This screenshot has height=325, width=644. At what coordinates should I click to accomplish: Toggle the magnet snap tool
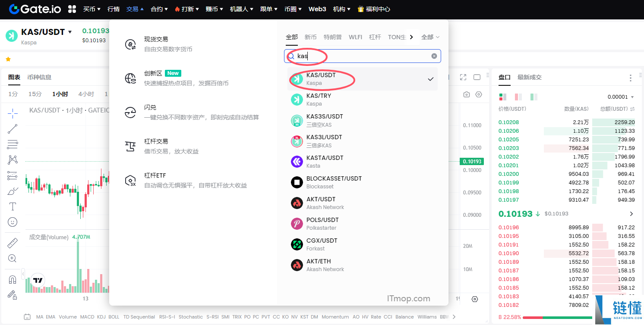(13, 279)
